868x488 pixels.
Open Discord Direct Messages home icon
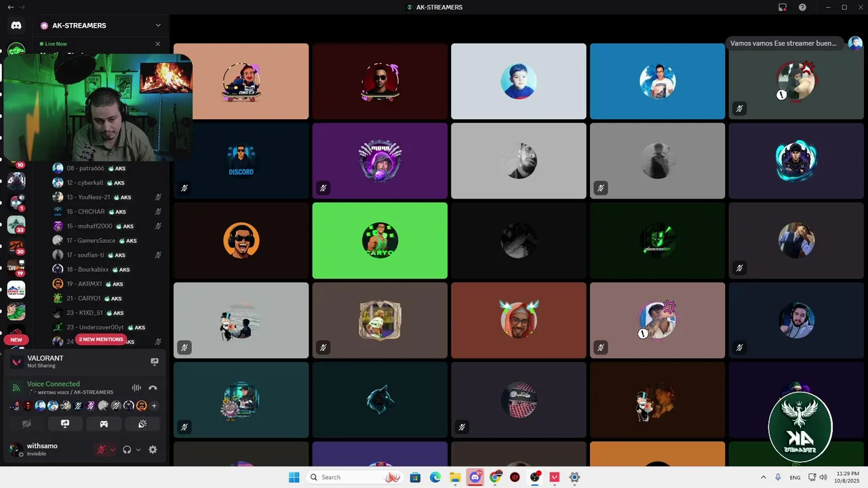[16, 26]
